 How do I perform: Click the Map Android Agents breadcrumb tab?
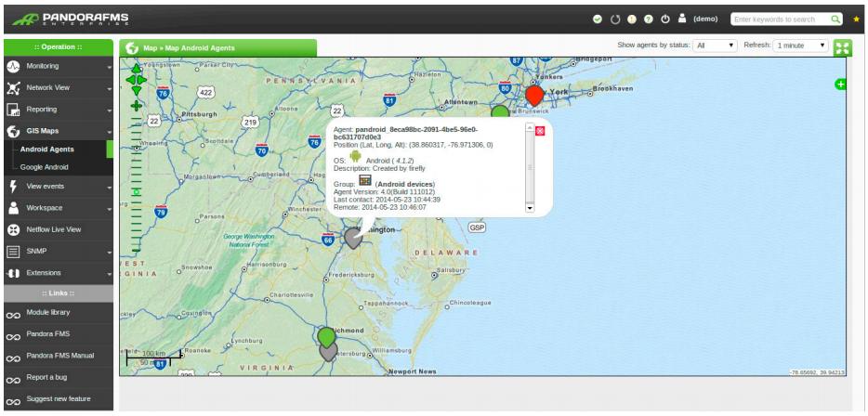(218, 48)
